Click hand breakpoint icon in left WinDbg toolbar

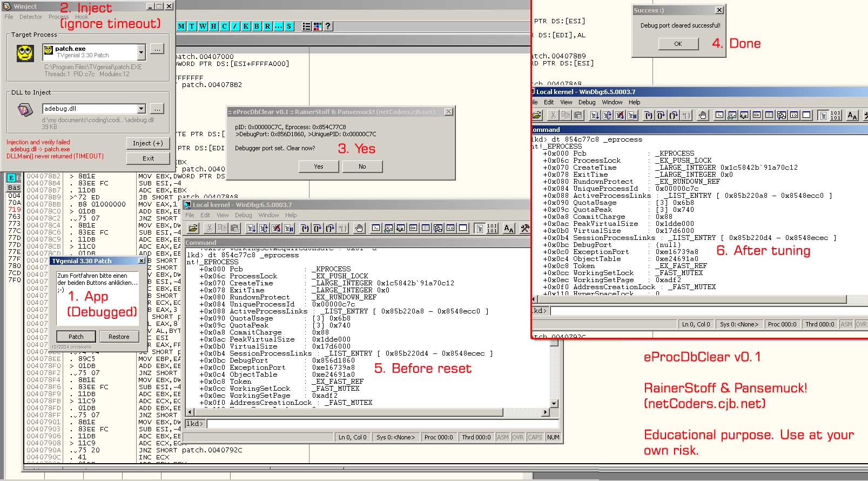click(359, 228)
